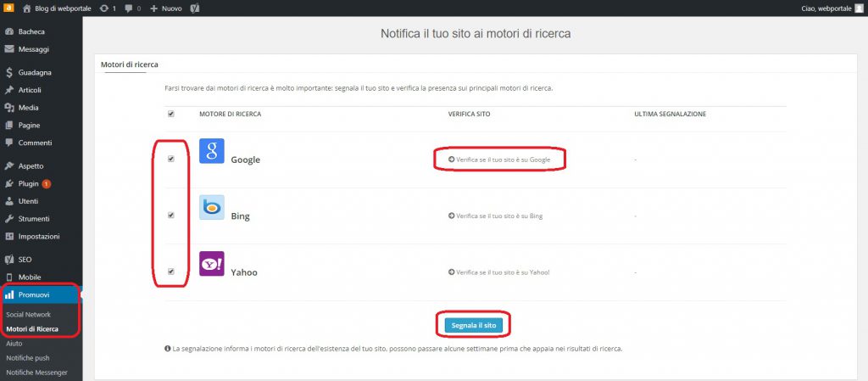Screen dimensions: 868x381
Task: Click the home icon for Blog di webportale
Action: click(27, 8)
